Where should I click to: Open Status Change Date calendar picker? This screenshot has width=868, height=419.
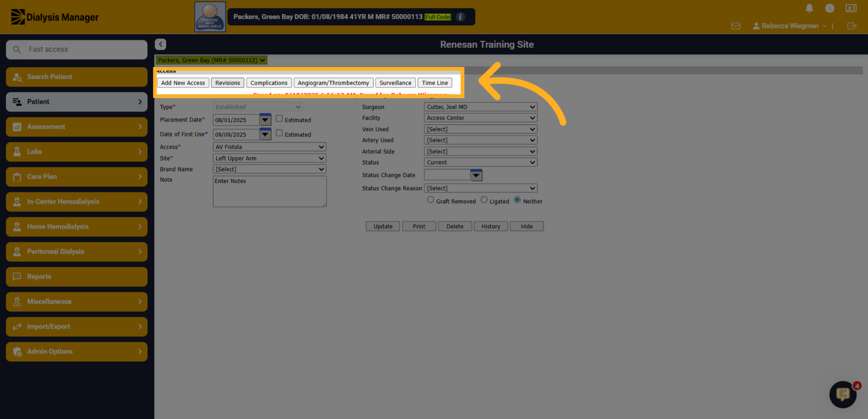(x=476, y=175)
